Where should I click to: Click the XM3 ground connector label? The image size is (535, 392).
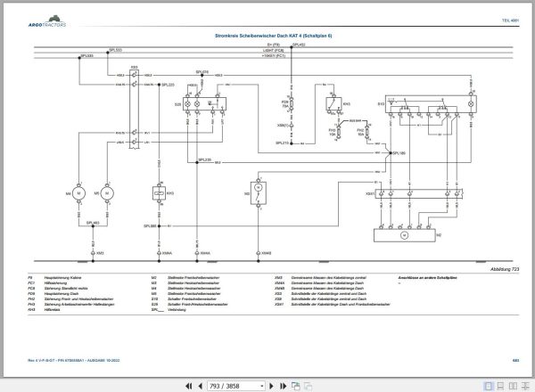(100, 253)
